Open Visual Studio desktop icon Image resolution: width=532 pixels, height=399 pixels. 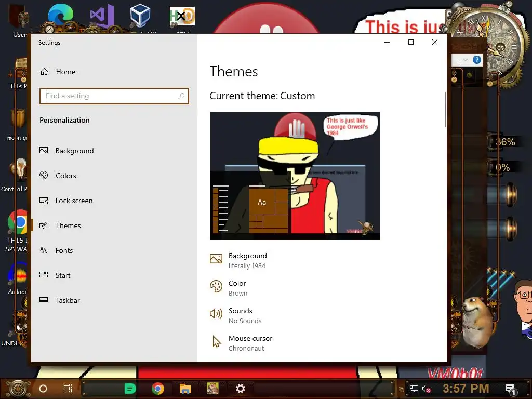102,16
